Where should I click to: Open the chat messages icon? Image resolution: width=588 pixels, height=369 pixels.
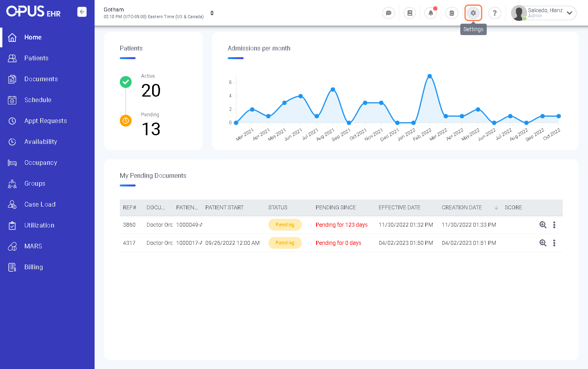coord(389,13)
